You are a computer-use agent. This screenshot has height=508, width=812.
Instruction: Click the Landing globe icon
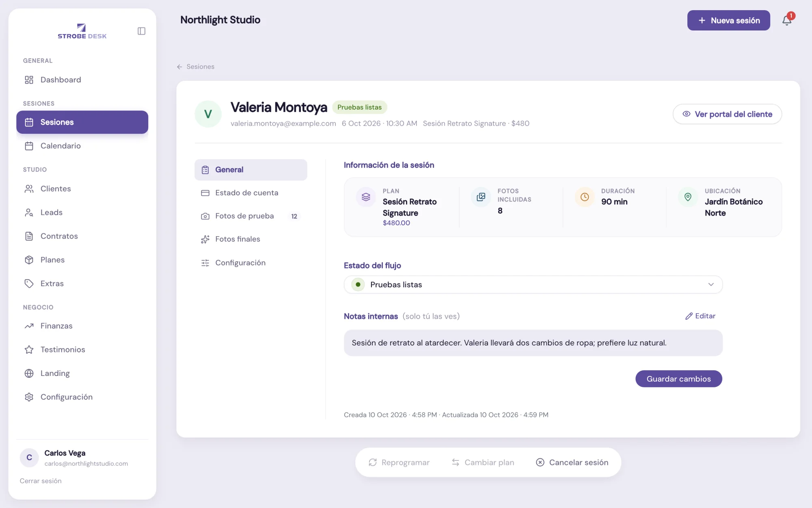pyautogui.click(x=29, y=373)
